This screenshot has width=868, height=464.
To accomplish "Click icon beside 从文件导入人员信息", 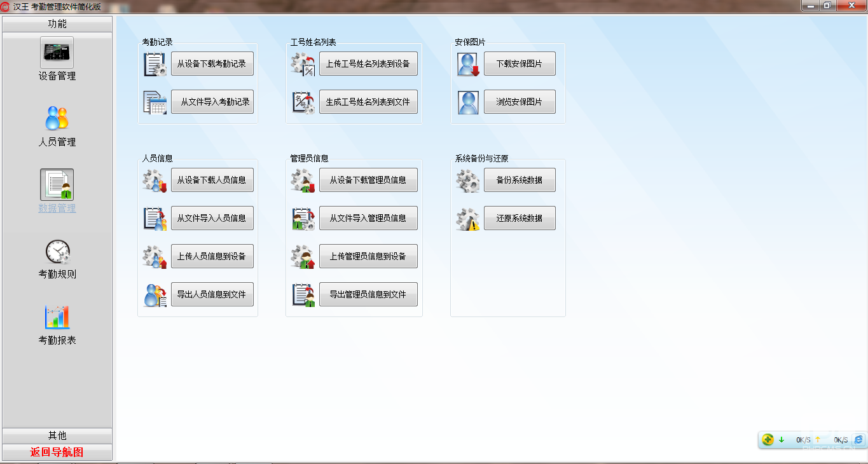I will (x=155, y=219).
